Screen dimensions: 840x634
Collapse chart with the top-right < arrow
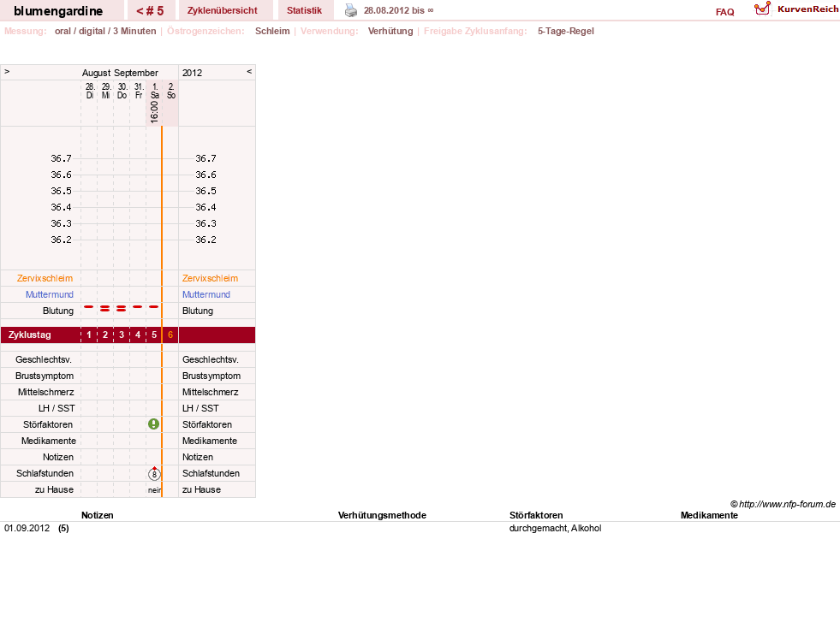point(249,71)
